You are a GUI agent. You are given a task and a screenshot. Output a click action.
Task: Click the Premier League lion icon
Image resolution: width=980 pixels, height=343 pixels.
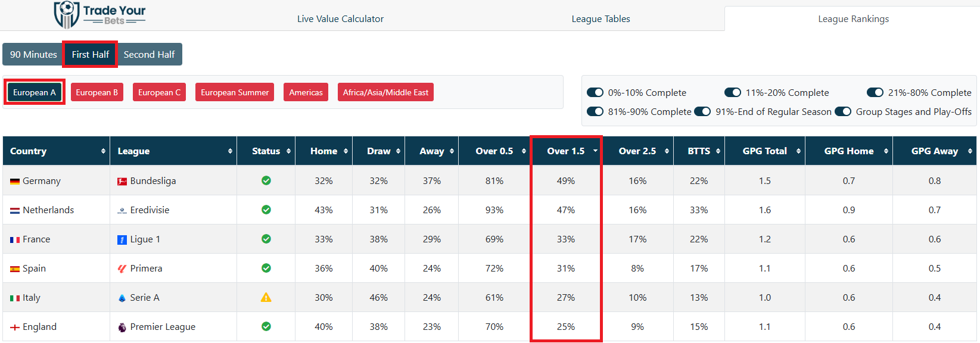point(122,327)
